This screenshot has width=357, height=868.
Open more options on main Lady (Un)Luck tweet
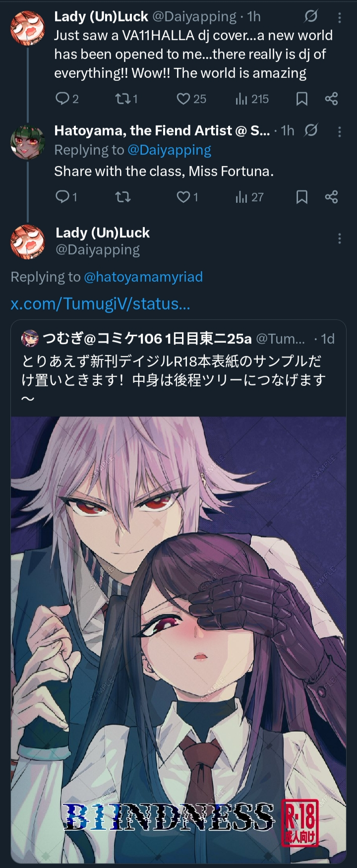(x=340, y=239)
